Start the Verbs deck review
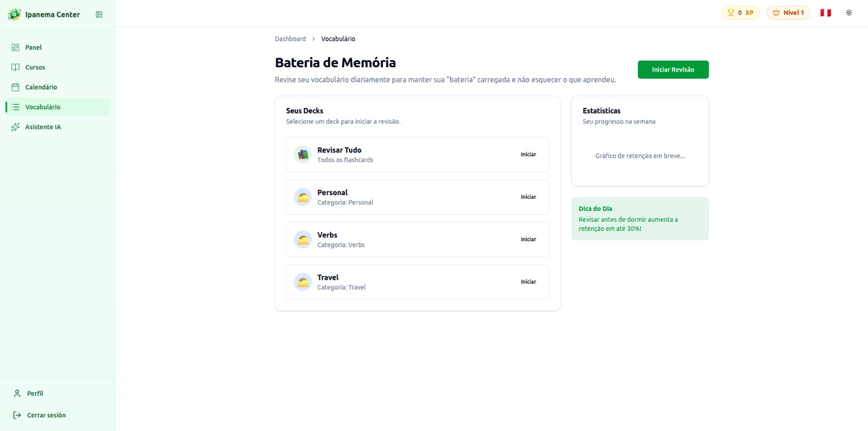The height and width of the screenshot is (431, 868). (x=528, y=240)
